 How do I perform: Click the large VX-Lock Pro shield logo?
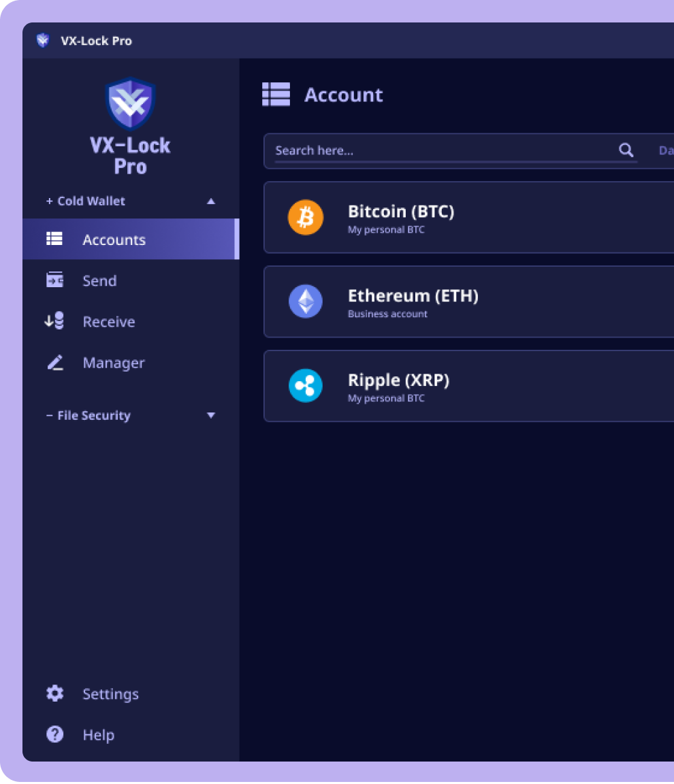click(130, 103)
